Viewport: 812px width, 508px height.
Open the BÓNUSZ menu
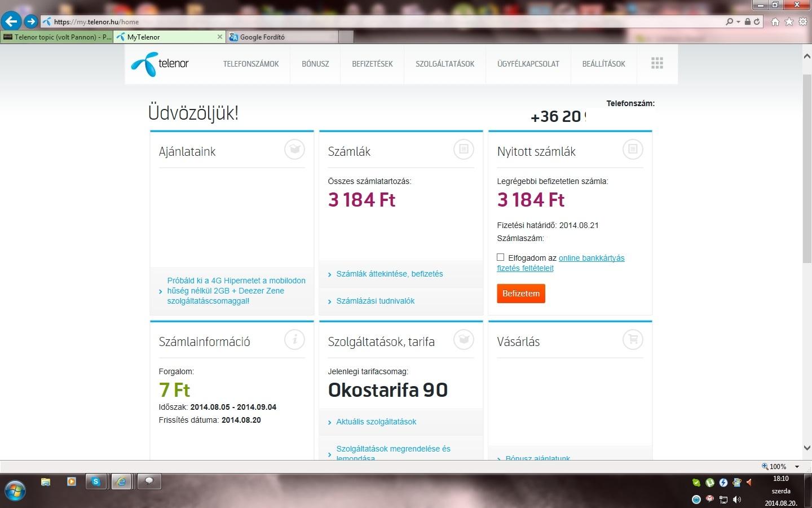point(315,64)
